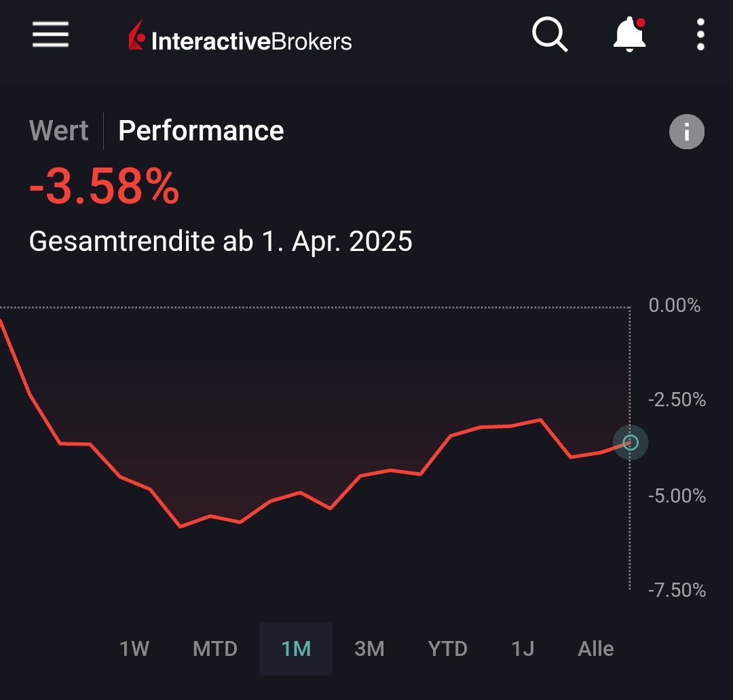Screen dimensions: 733x700
Task: Switch chart to 1J range
Action: (523, 649)
